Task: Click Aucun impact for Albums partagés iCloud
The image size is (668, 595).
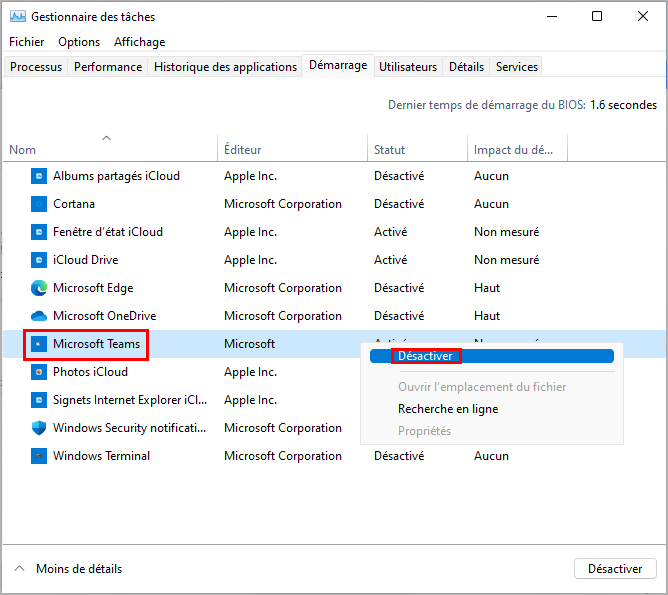Action: click(491, 176)
